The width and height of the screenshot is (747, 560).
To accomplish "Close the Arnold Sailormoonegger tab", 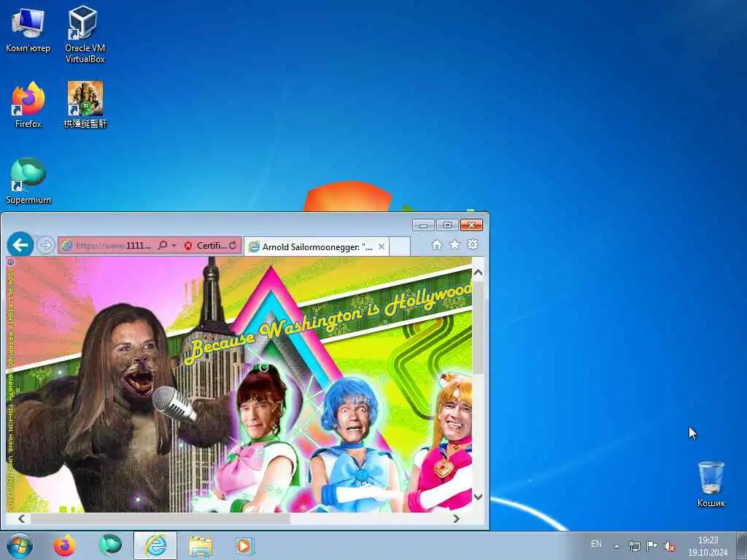I will coord(381,246).
